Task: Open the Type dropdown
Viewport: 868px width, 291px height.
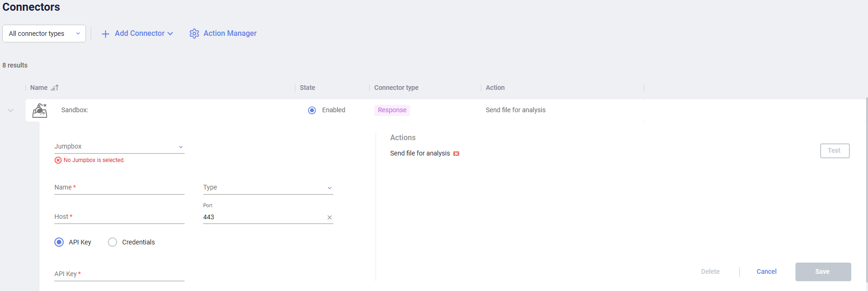Action: point(268,188)
